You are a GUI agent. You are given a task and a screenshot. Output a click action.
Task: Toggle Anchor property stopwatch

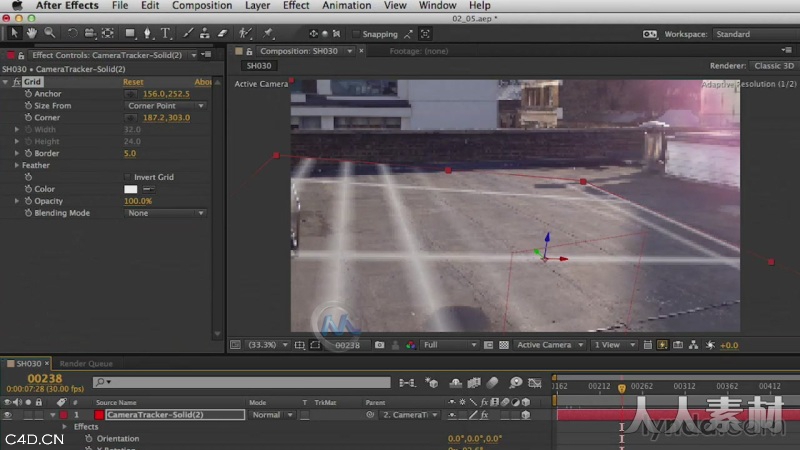coord(28,94)
